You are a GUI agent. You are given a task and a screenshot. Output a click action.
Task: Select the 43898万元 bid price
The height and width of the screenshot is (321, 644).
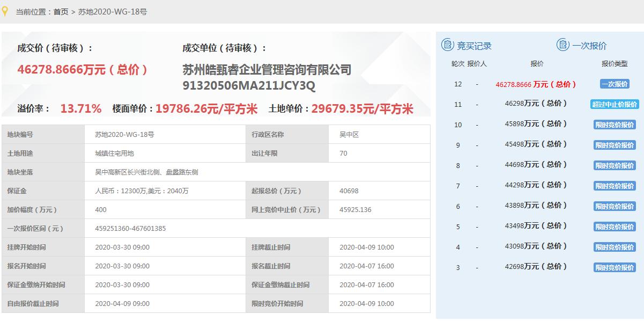point(537,206)
